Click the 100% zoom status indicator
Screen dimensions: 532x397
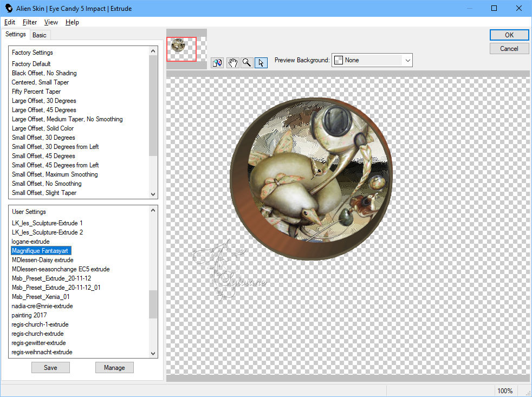[505, 391]
